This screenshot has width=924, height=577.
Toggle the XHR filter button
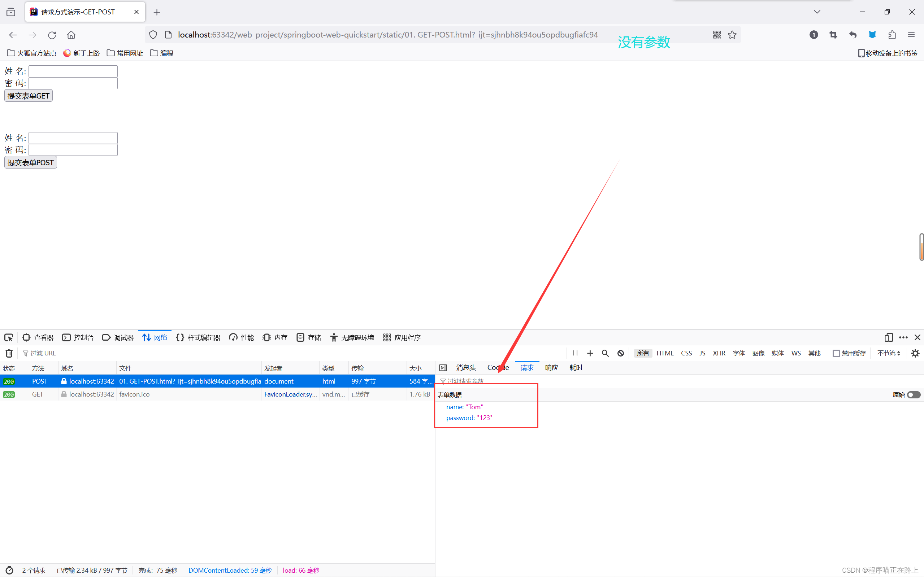pos(719,353)
